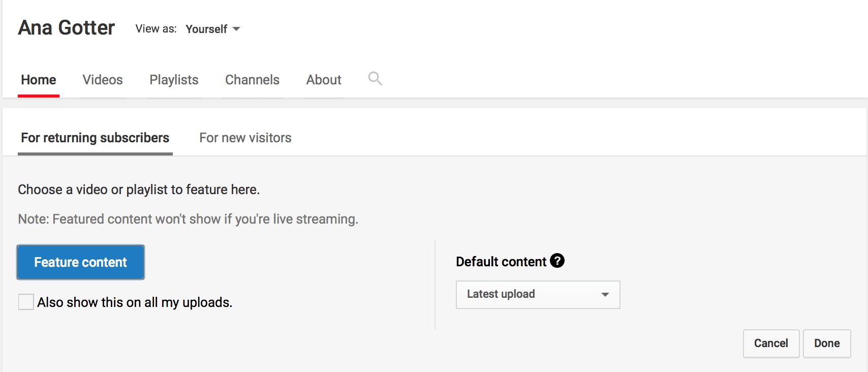Open the About tab

(x=324, y=80)
